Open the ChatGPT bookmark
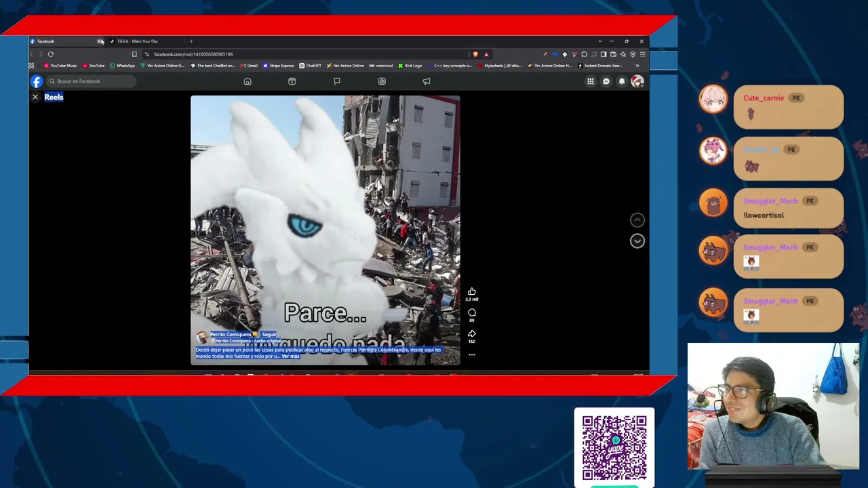The width and height of the screenshot is (868, 488). coord(311,66)
